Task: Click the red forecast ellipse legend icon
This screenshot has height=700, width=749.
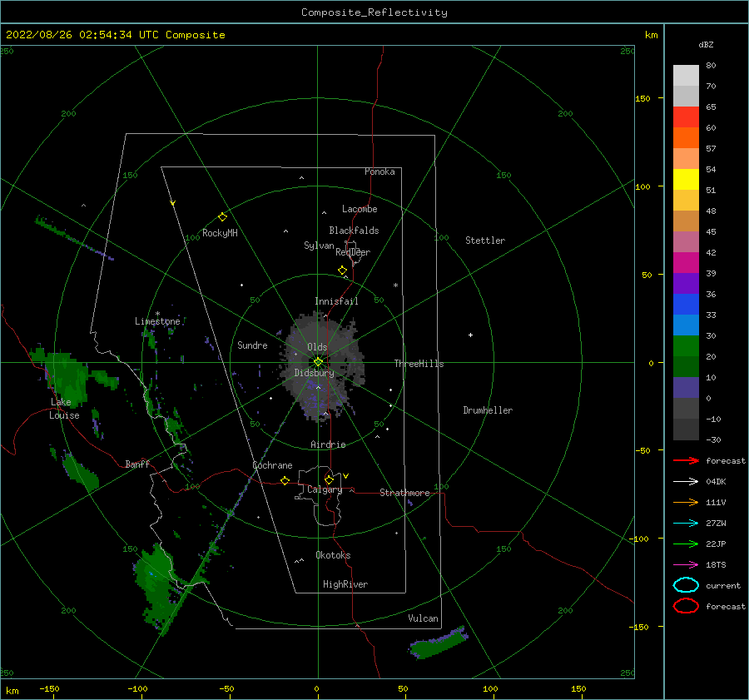Action: (686, 606)
